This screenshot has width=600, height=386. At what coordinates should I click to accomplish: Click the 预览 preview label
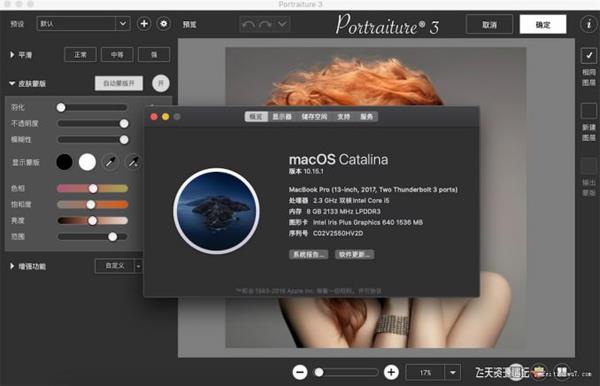pyautogui.click(x=189, y=24)
